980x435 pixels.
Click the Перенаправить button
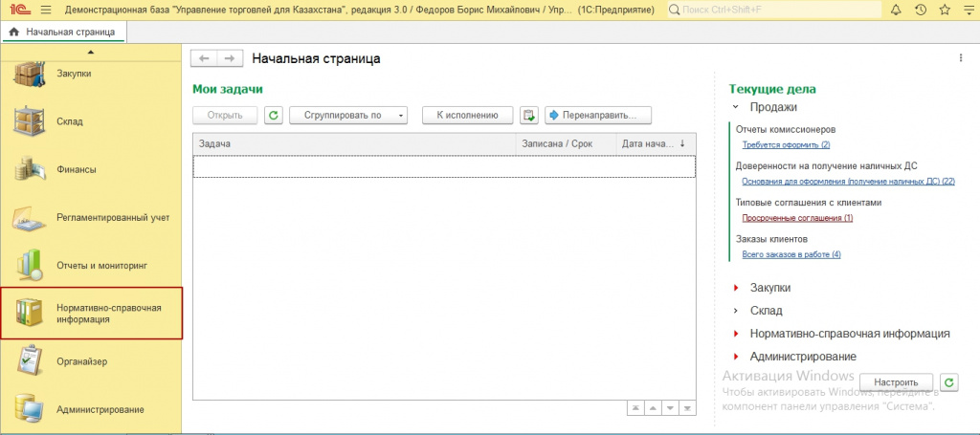click(598, 115)
